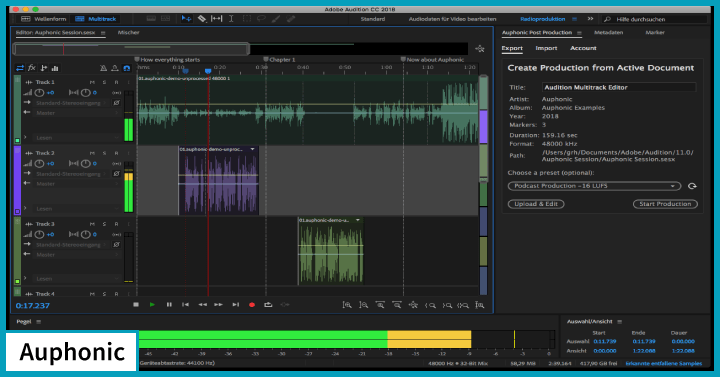Toggle Track 1 polarity reverse button
Viewport: 720px width, 377px height.
(x=117, y=103)
